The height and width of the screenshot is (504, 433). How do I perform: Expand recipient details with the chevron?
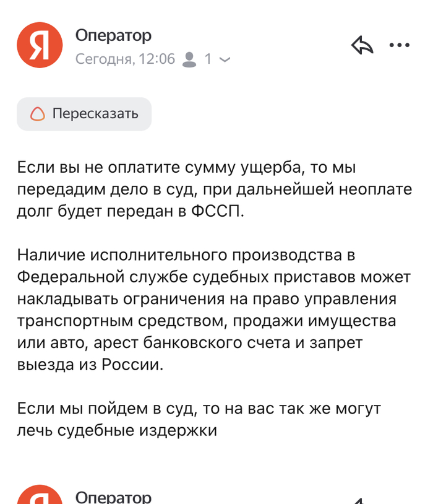[225, 60]
